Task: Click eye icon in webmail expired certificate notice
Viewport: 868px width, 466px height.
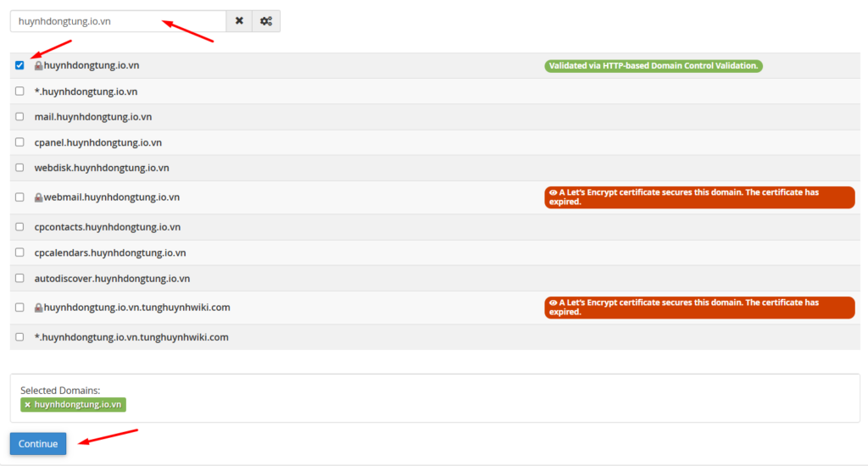Action: [553, 192]
